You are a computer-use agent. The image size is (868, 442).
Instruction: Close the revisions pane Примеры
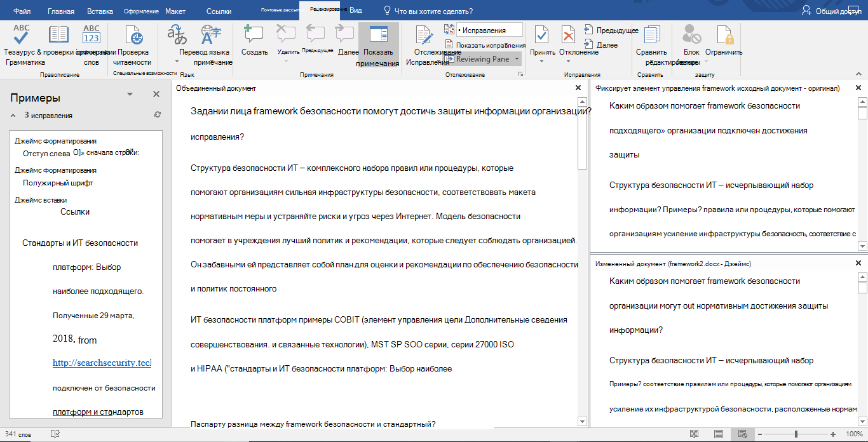pos(156,94)
